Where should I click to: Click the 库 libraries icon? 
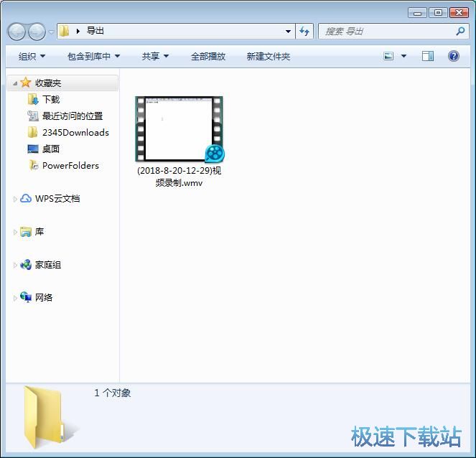point(26,232)
